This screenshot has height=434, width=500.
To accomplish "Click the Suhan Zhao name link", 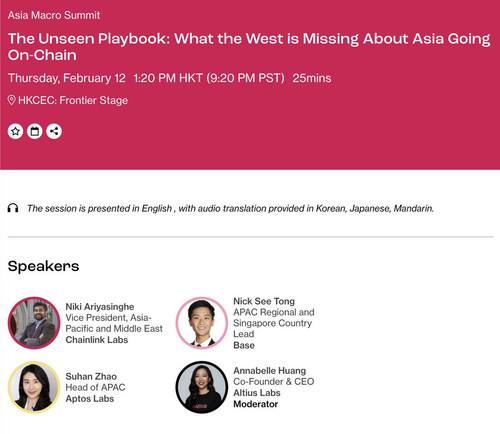I will 91,376.
